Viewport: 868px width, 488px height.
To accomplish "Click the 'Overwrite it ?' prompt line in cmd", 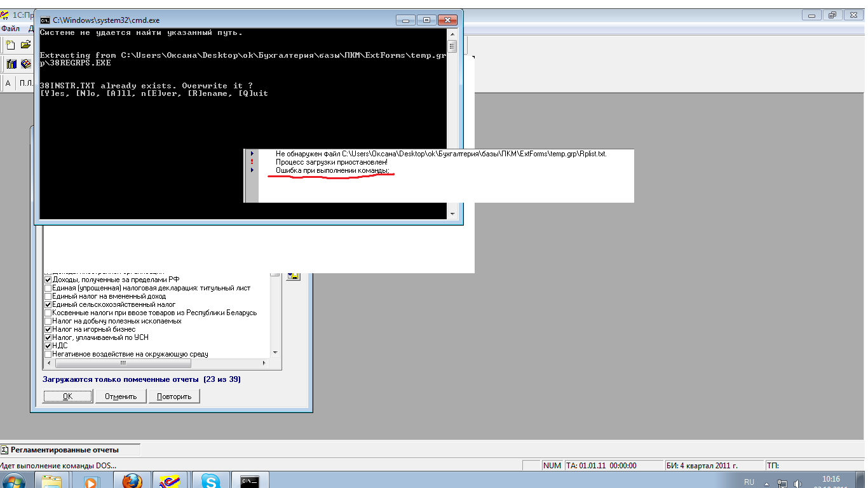I will pos(146,86).
